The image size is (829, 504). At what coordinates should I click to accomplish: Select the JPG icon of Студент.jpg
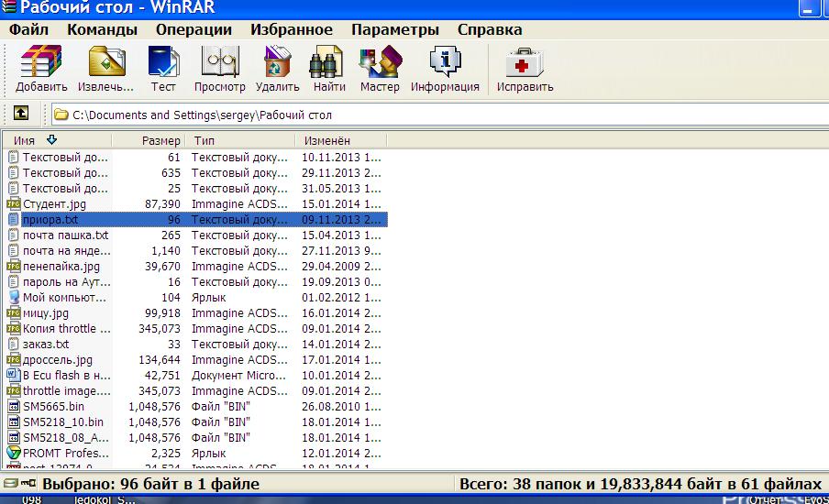point(14,204)
